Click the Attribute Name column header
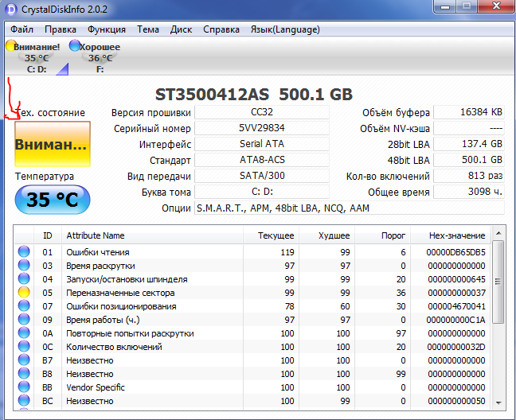This screenshot has height=420, width=516. click(x=152, y=235)
